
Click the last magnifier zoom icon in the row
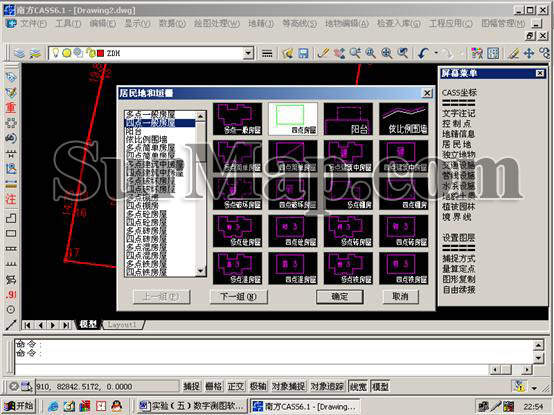(402, 53)
